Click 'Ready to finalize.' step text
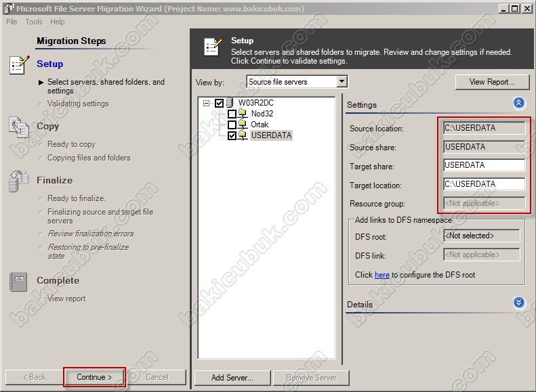Image resolution: width=536 pixels, height=392 pixels. 76,198
